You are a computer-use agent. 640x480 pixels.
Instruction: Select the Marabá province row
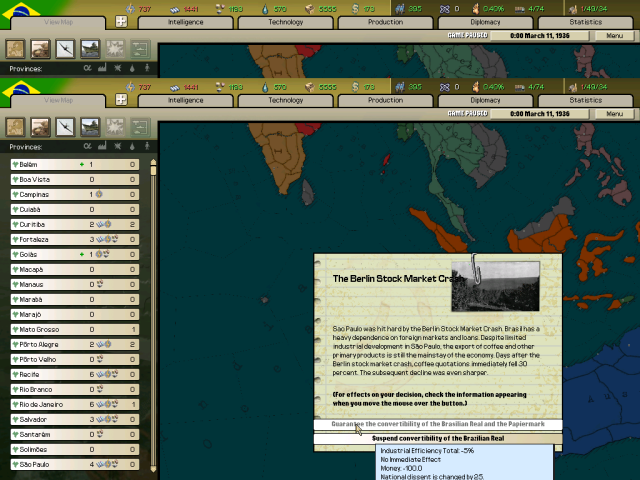(75, 299)
